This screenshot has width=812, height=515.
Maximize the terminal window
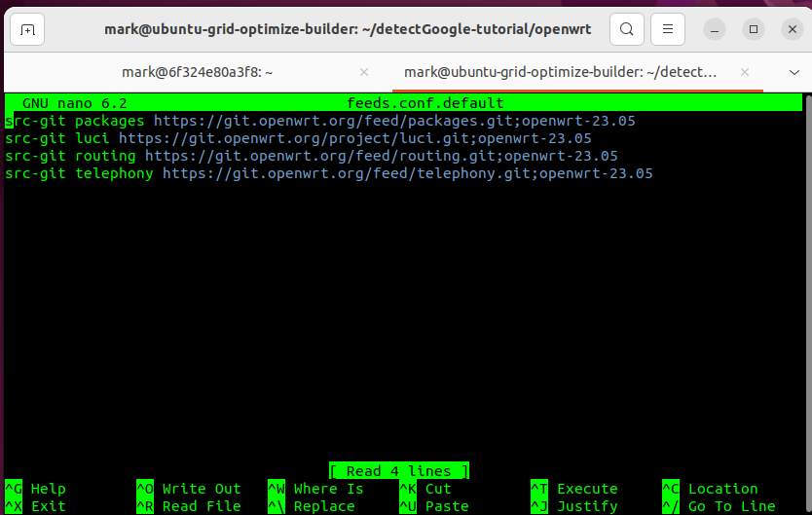(754, 29)
